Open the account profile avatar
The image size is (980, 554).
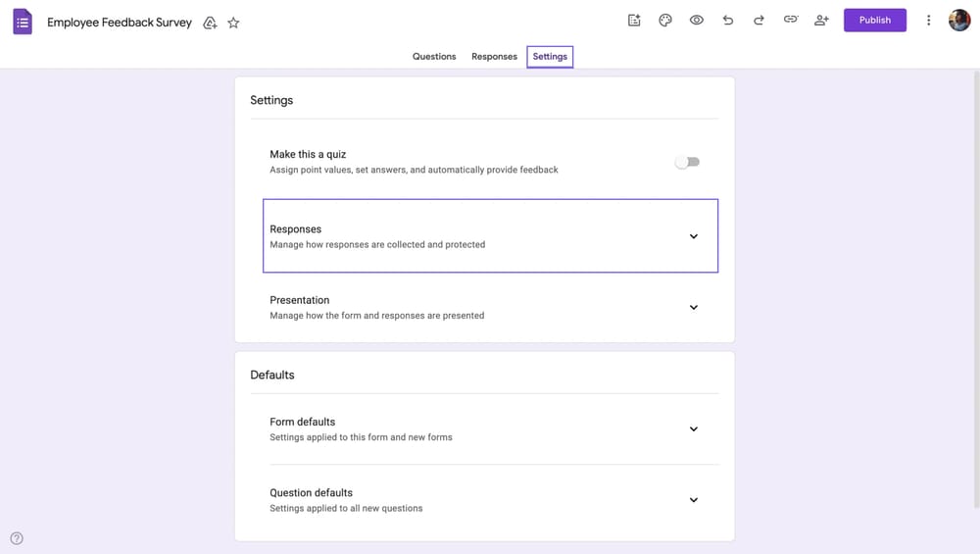tap(959, 20)
